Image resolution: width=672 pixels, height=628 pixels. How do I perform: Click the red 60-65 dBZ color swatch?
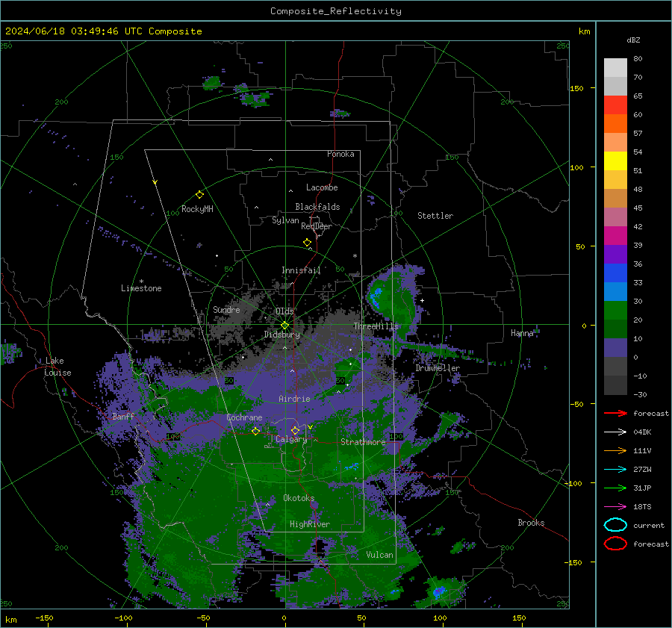(615, 105)
